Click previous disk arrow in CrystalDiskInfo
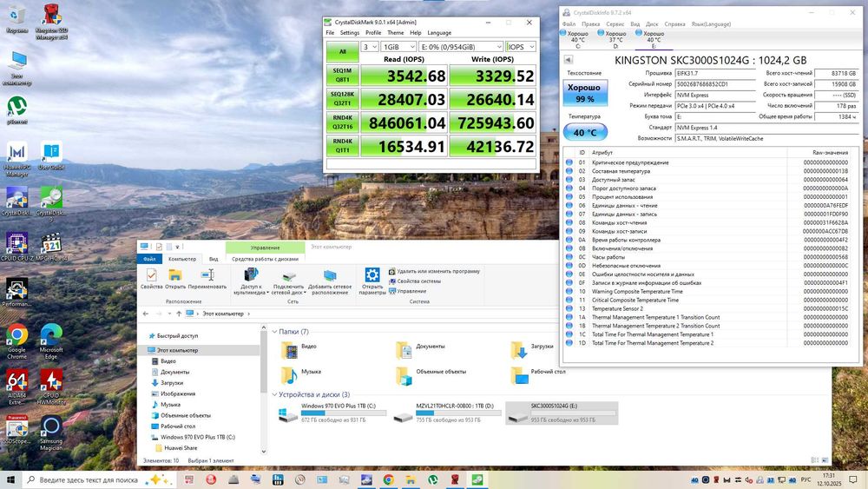Screen dimensions: 868x489 pos(568,60)
